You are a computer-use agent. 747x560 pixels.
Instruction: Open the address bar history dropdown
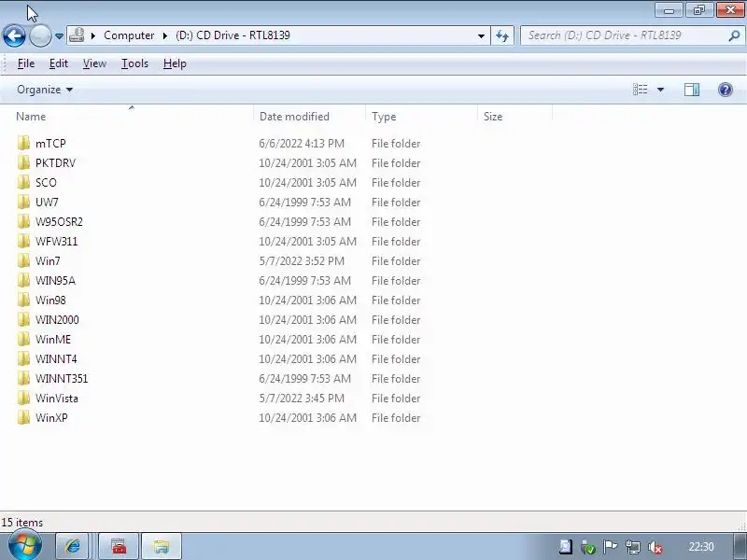pos(481,35)
